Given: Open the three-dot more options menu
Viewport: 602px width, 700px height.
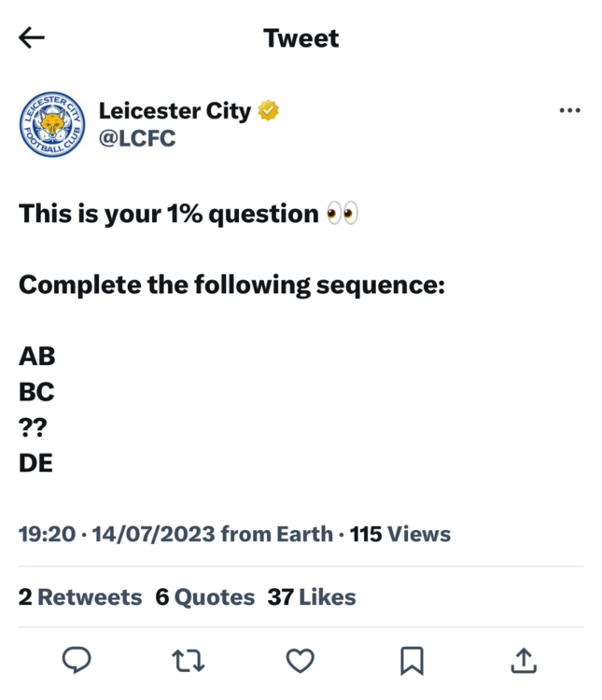Looking at the screenshot, I should tap(570, 110).
